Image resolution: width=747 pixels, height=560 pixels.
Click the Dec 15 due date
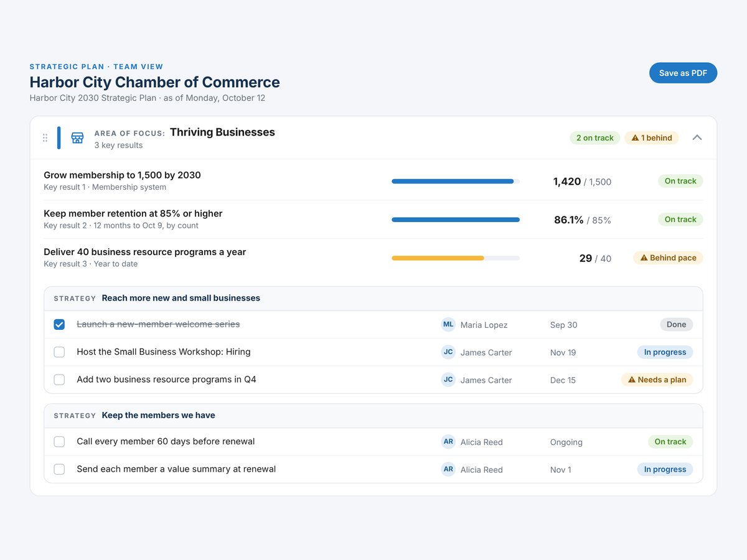point(563,380)
